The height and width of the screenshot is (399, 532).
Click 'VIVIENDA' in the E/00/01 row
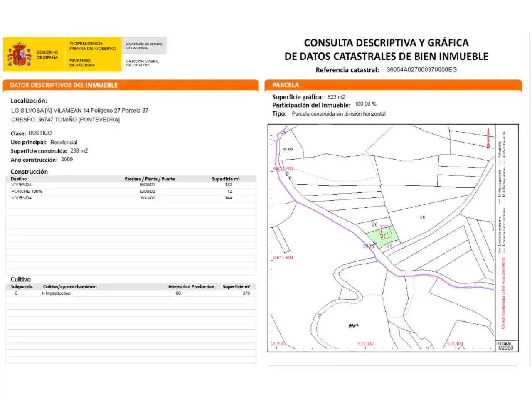(x=21, y=185)
